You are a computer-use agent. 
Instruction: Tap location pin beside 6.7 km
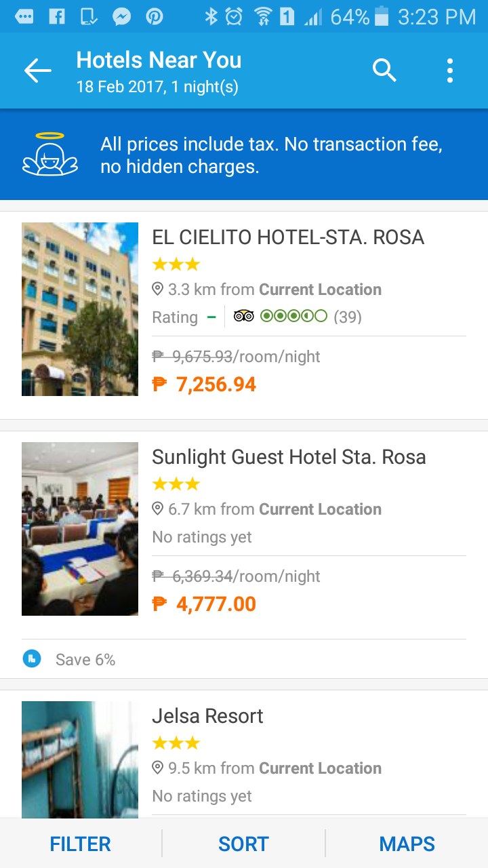tap(158, 509)
